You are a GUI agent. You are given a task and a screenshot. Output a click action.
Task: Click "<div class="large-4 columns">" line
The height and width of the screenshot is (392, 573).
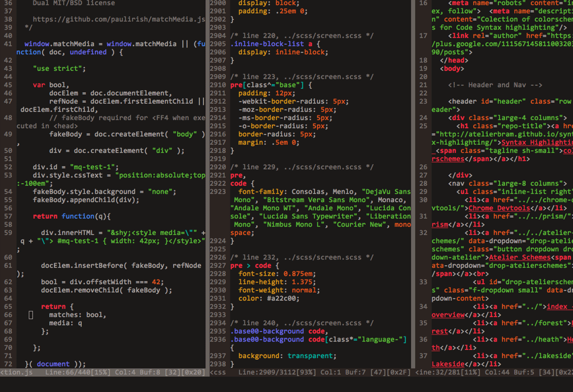508,118
